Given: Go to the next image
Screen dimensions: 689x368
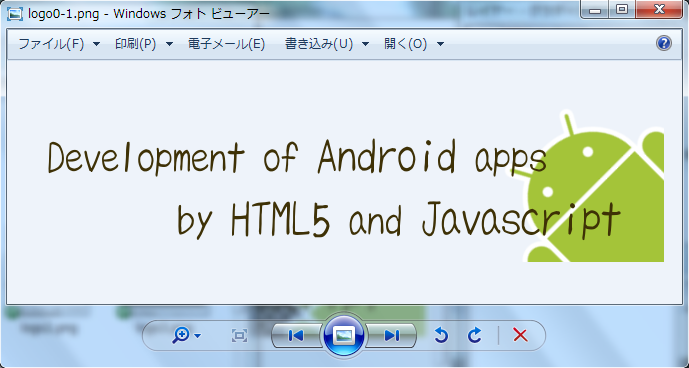Looking at the screenshot, I should 391,336.
